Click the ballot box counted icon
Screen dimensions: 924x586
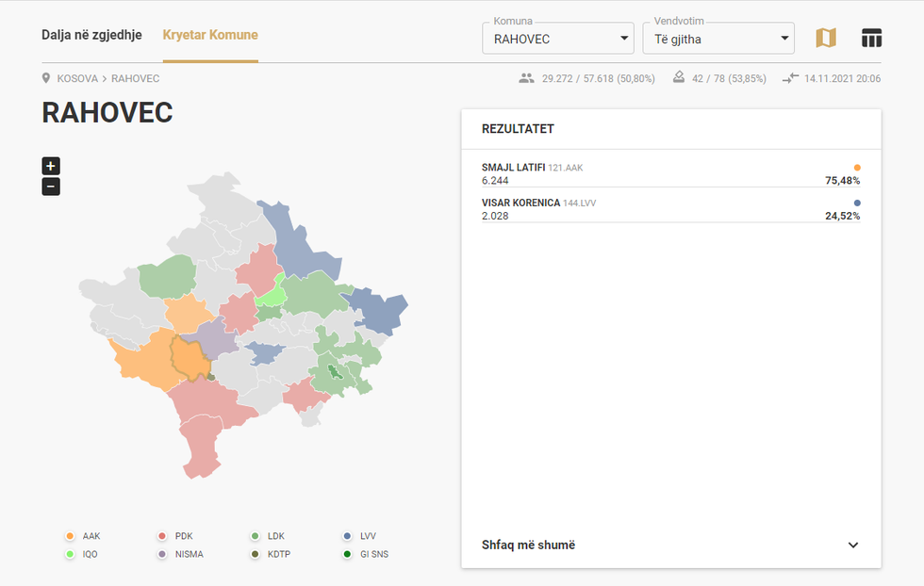pyautogui.click(x=678, y=78)
